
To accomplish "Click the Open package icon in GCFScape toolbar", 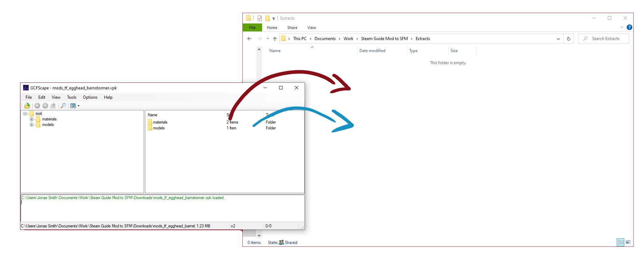I will [x=27, y=106].
